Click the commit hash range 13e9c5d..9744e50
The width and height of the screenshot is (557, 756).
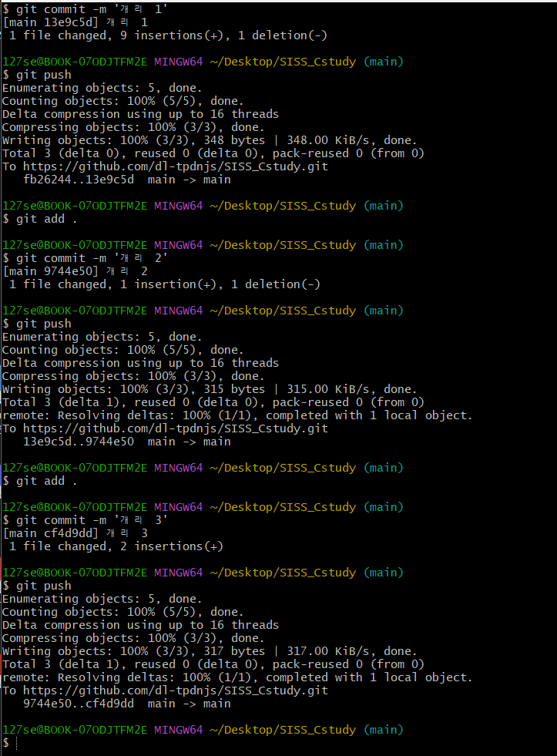[79, 442]
